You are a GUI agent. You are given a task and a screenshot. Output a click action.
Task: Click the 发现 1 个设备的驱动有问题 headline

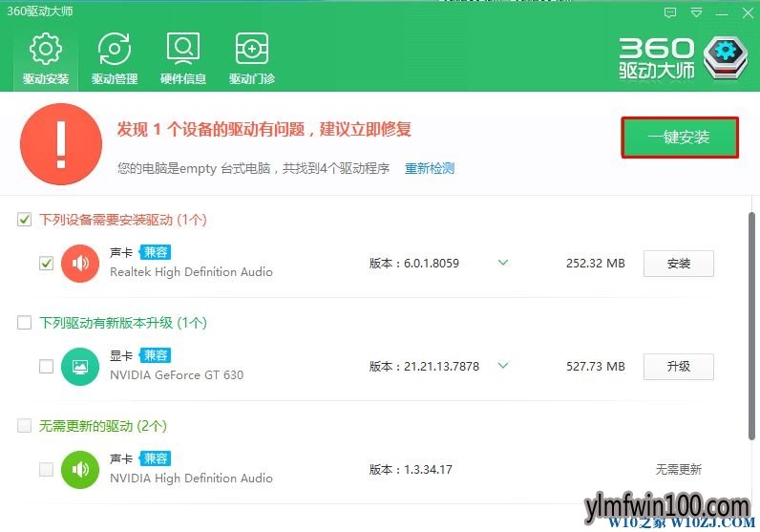pyautogui.click(x=264, y=129)
